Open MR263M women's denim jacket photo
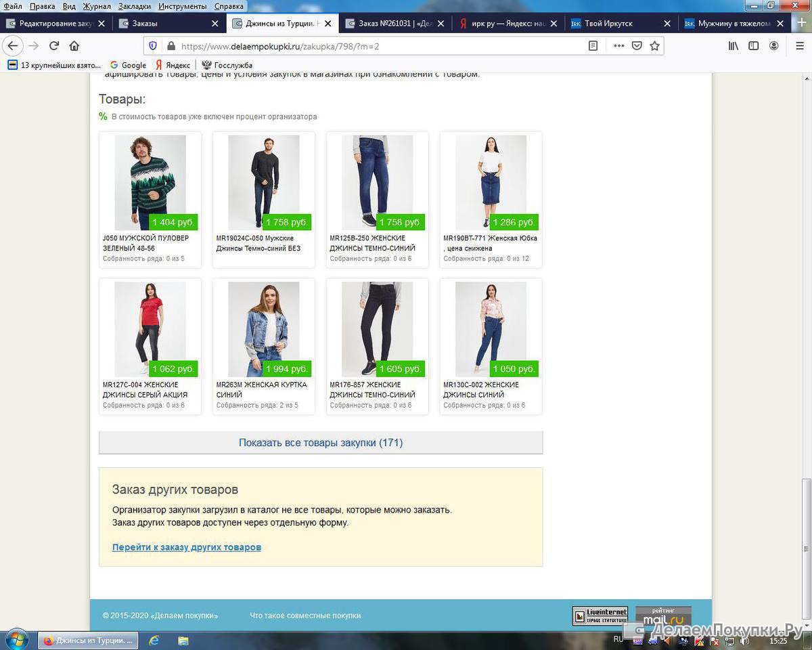 264,329
